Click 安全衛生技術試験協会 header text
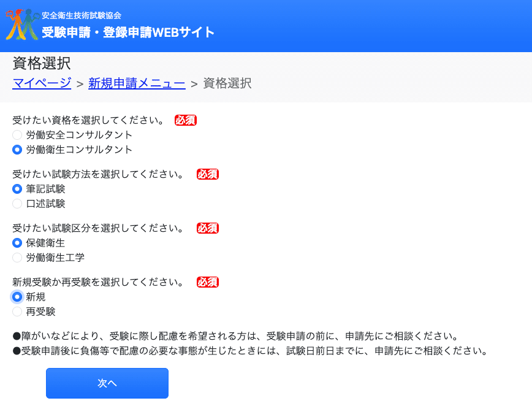The image size is (532, 417). pyautogui.click(x=82, y=15)
